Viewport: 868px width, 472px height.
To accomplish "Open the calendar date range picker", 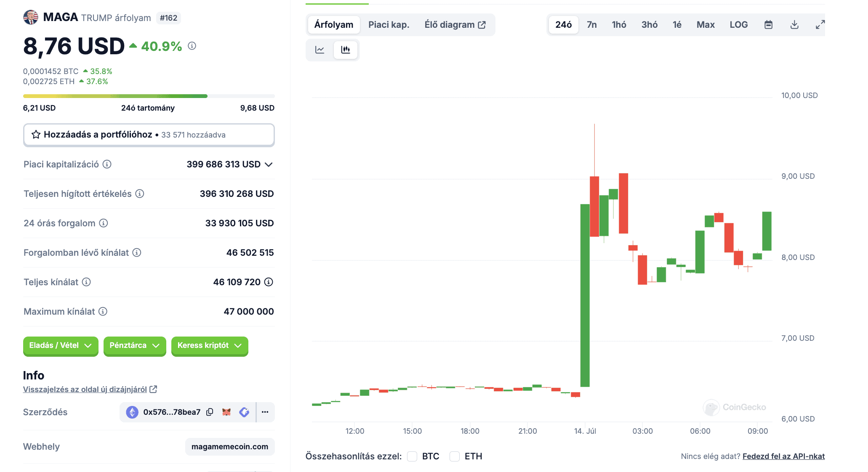I will click(769, 25).
